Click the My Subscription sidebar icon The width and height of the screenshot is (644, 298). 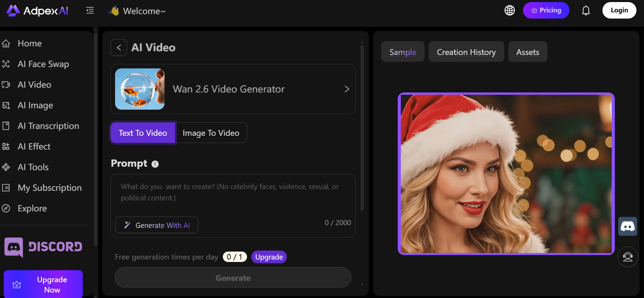pyautogui.click(x=6, y=188)
